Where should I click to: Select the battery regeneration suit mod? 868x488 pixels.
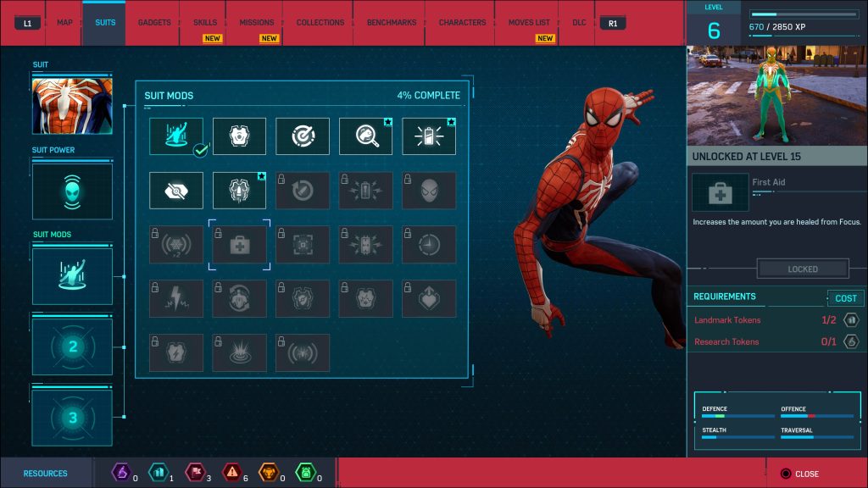429,136
